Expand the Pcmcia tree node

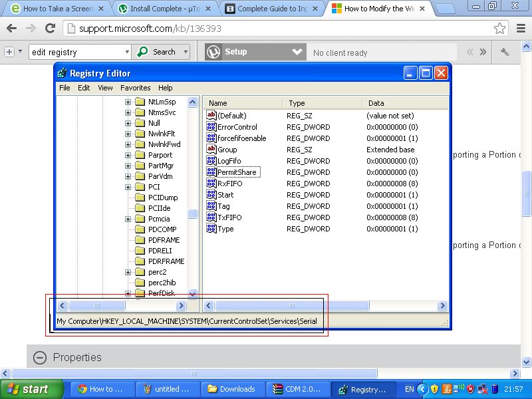point(128,219)
